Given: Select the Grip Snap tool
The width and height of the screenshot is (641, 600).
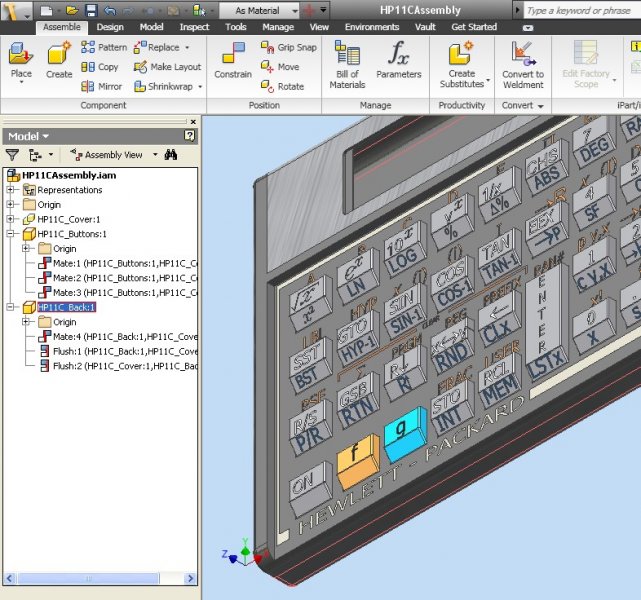Looking at the screenshot, I should [289, 47].
